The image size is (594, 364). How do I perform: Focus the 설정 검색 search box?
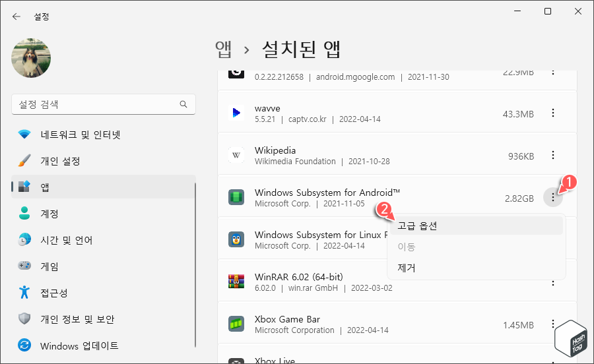(104, 104)
